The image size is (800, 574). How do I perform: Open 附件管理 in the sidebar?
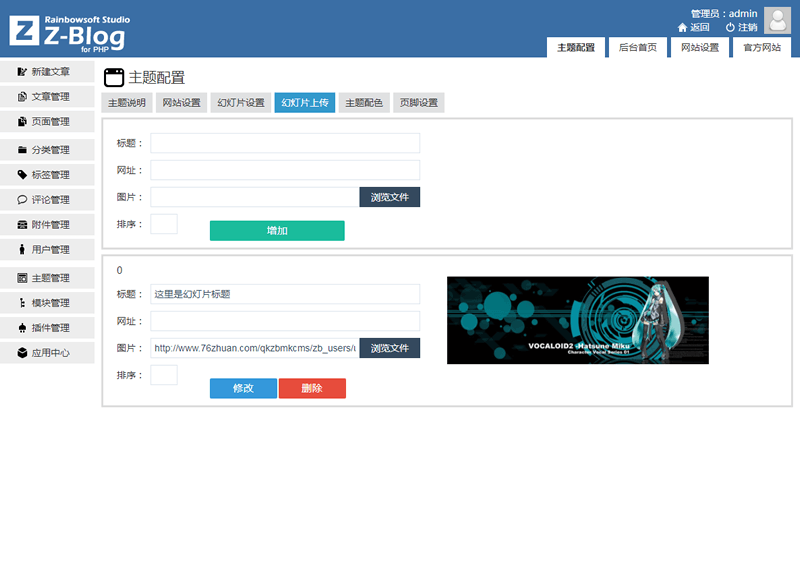point(47,225)
